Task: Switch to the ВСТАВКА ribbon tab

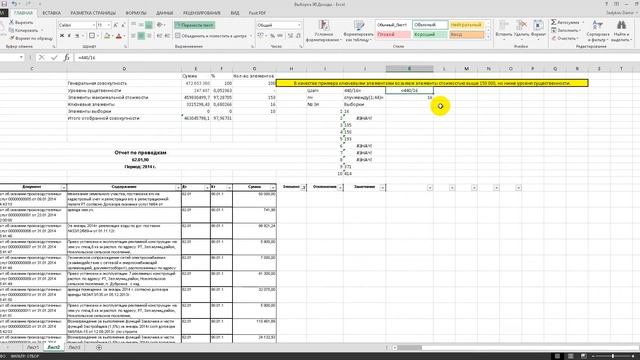Action: 51,13
